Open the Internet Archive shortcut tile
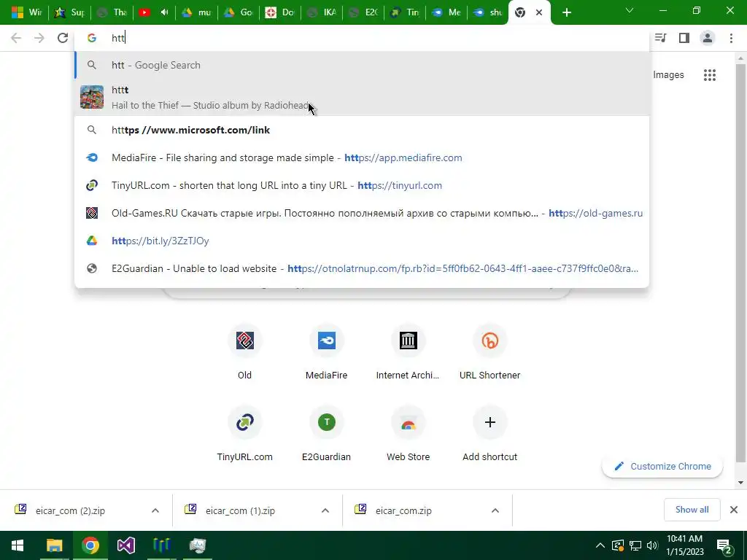Image resolution: width=747 pixels, height=560 pixels. coord(408,354)
